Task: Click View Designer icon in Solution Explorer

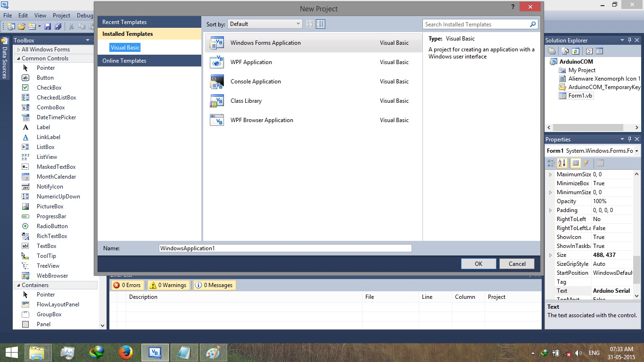Action: [x=600, y=51]
